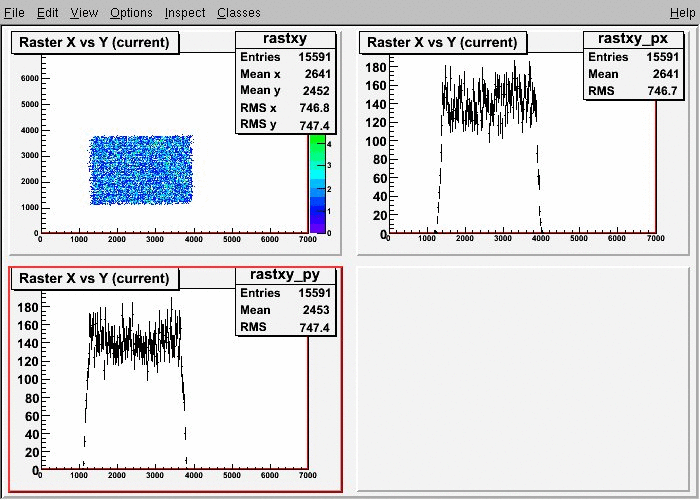Screen dimensions: 700x500
Task: Open the View menu
Action: pos(84,12)
